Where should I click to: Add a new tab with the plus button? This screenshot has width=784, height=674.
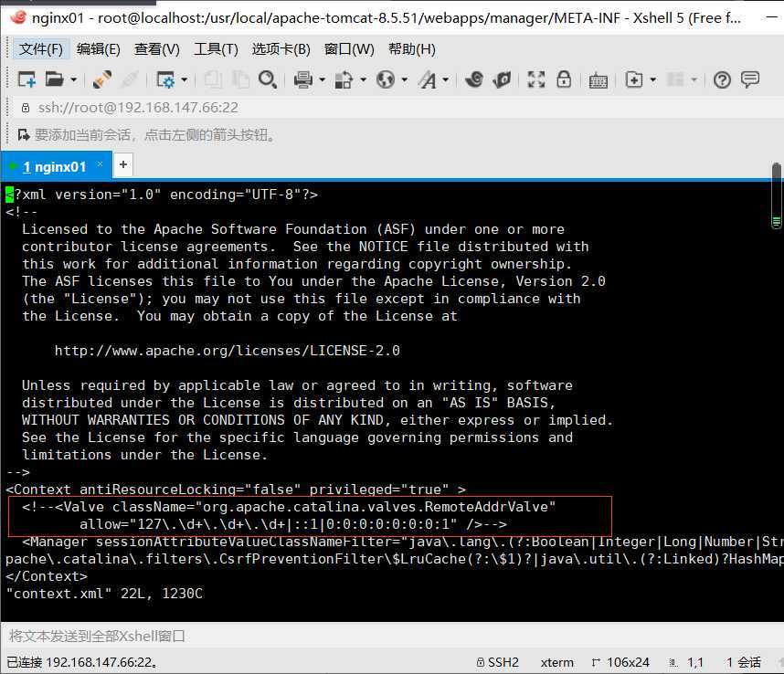123,164
